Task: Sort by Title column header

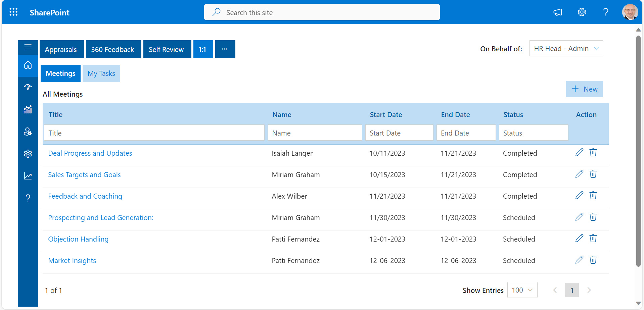Action: (x=55, y=115)
